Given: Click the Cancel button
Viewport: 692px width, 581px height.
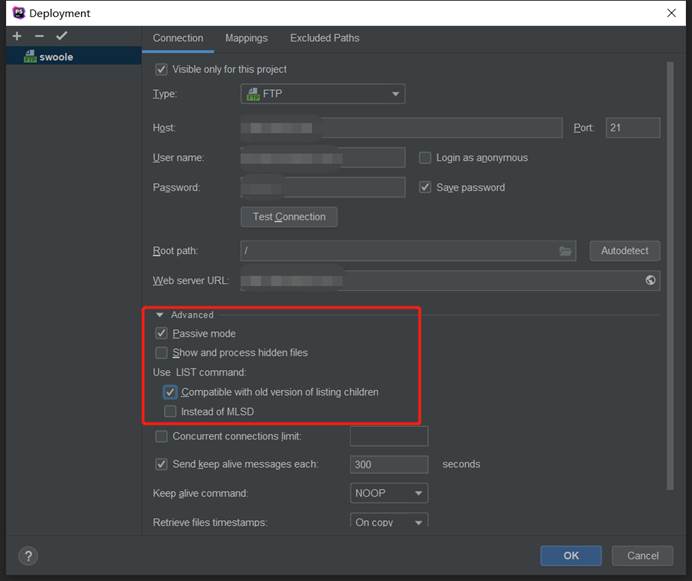Looking at the screenshot, I should point(643,556).
